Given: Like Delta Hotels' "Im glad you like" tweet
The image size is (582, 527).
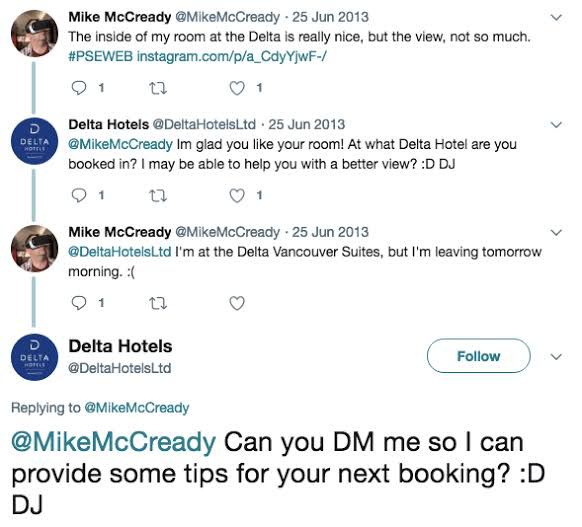Looking at the screenshot, I should point(237,196).
